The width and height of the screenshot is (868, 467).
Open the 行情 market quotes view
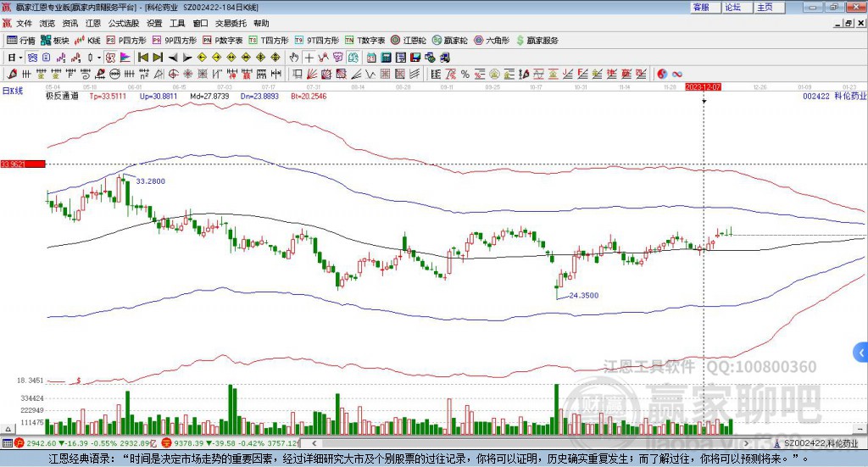point(21,41)
